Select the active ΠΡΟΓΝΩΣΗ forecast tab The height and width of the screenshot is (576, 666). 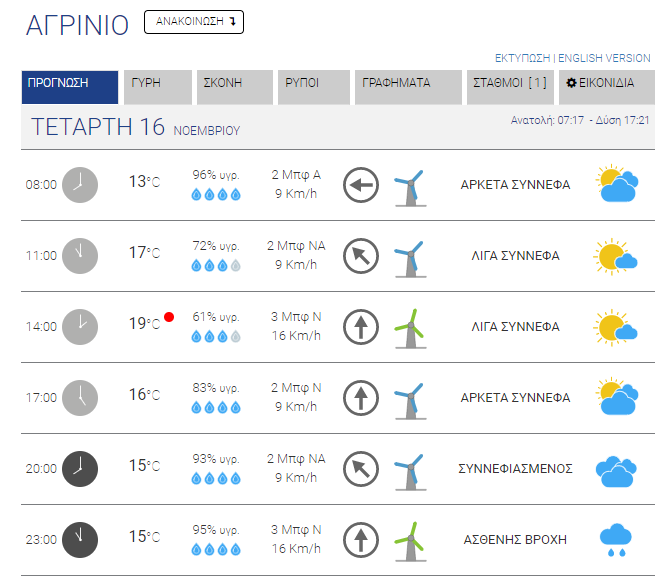[x=70, y=87]
